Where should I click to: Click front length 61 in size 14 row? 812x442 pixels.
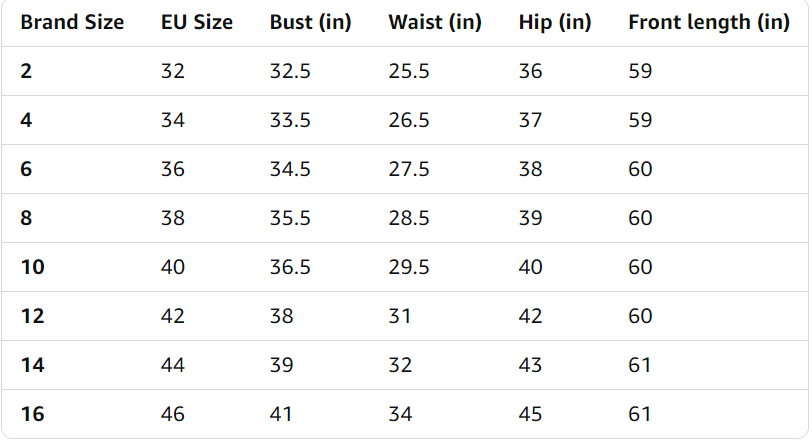coord(640,365)
